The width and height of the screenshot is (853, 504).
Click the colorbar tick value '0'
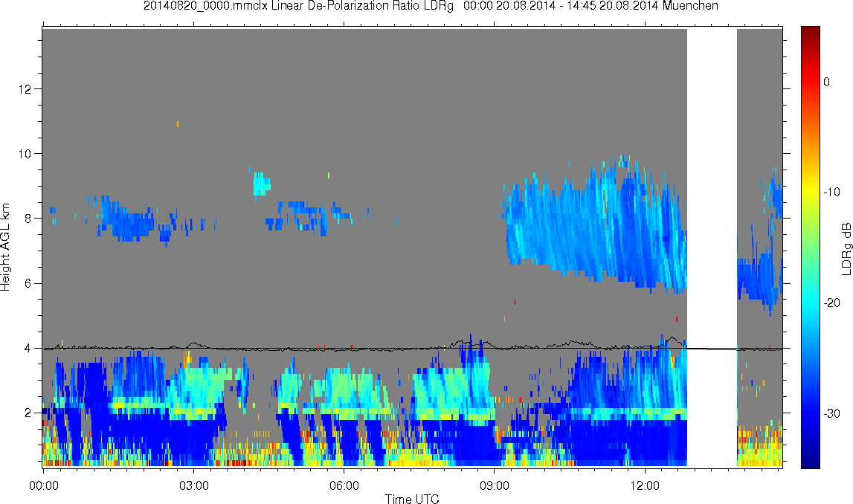click(826, 82)
